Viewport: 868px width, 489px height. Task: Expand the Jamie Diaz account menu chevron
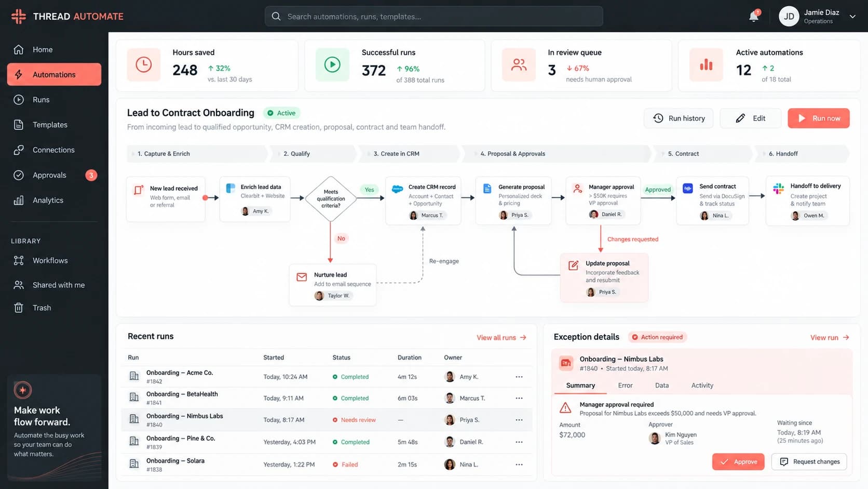coord(852,16)
